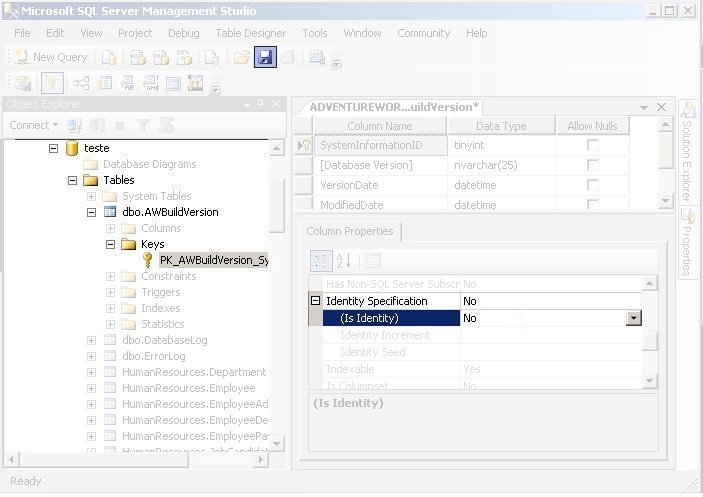This screenshot has height=497, width=703.
Task: Click the grayed-out Print icon
Action: (288, 57)
